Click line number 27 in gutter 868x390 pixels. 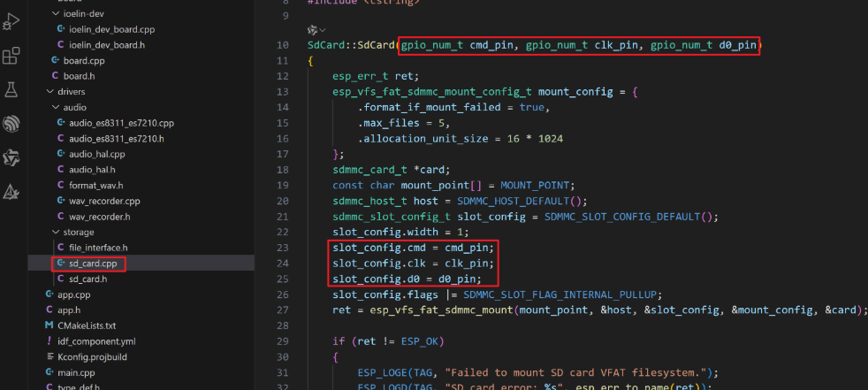click(x=282, y=310)
